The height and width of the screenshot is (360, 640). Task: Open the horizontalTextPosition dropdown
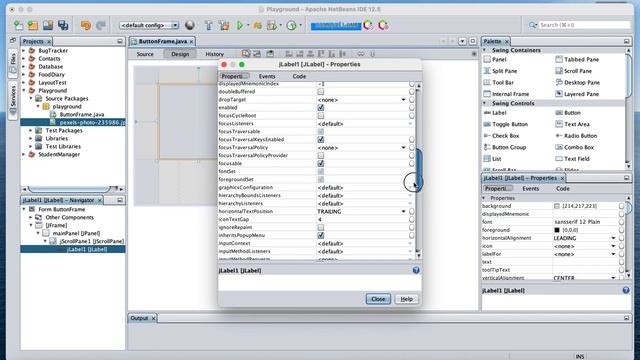[403, 211]
